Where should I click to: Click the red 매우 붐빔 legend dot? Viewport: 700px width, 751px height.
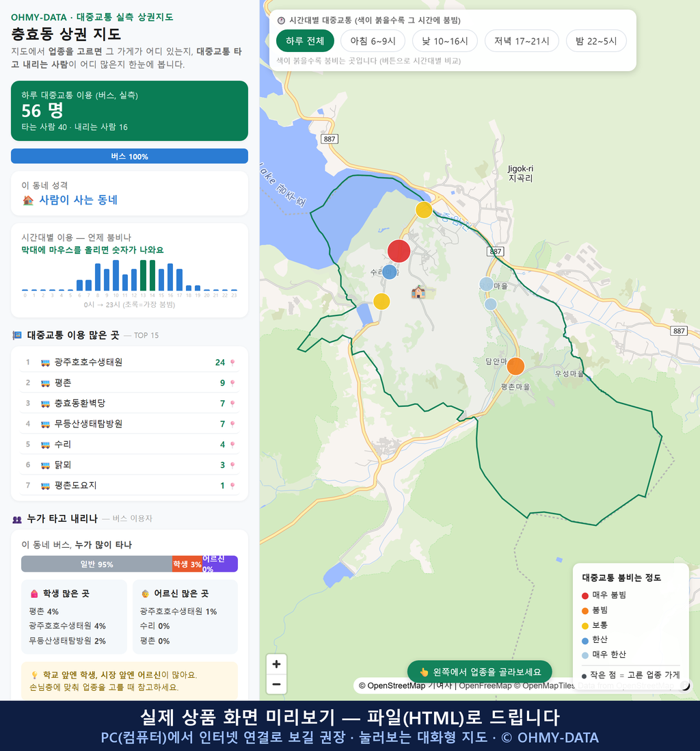tap(584, 595)
